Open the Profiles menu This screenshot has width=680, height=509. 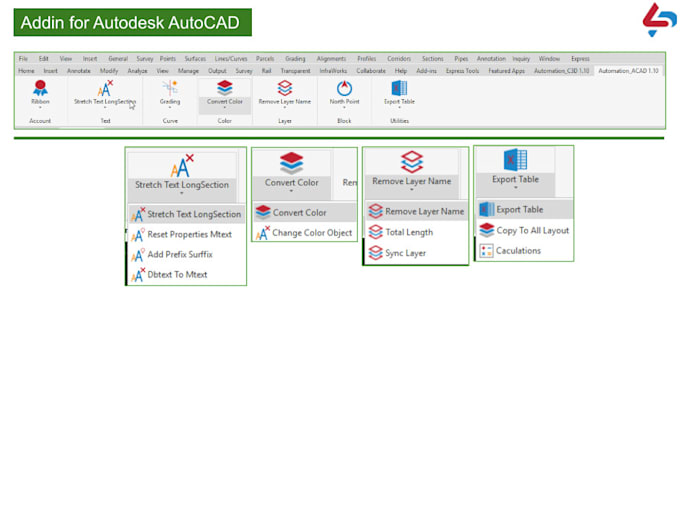(x=366, y=59)
